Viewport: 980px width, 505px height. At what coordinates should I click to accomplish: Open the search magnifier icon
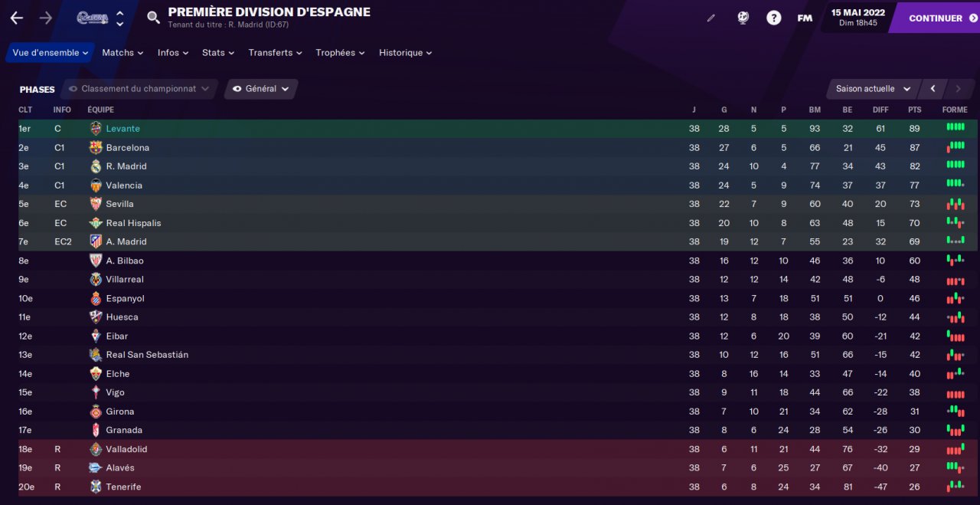[x=153, y=18]
